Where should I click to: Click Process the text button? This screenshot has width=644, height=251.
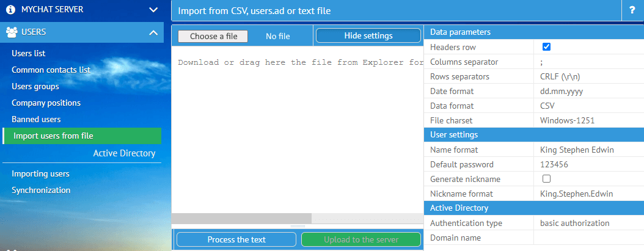pos(236,239)
